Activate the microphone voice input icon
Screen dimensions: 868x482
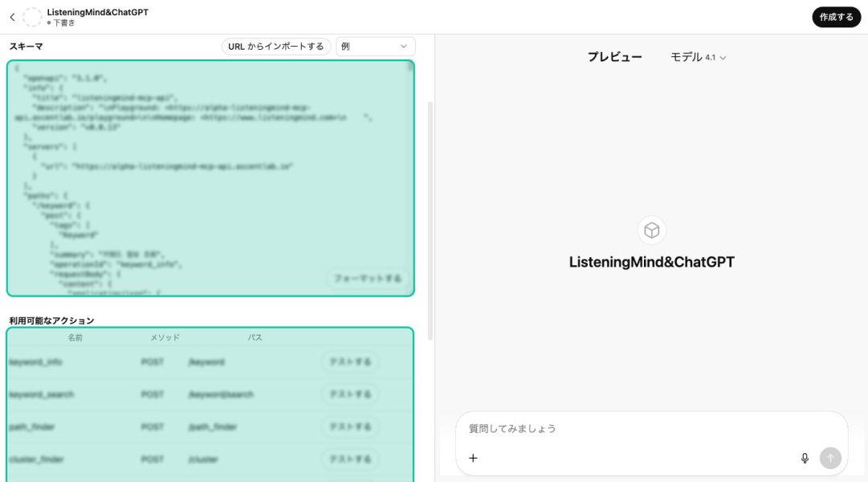click(x=805, y=458)
